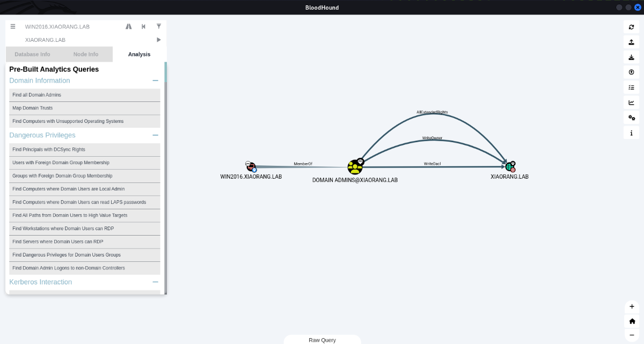
Task: Click the import graph download icon
Action: tap(631, 57)
